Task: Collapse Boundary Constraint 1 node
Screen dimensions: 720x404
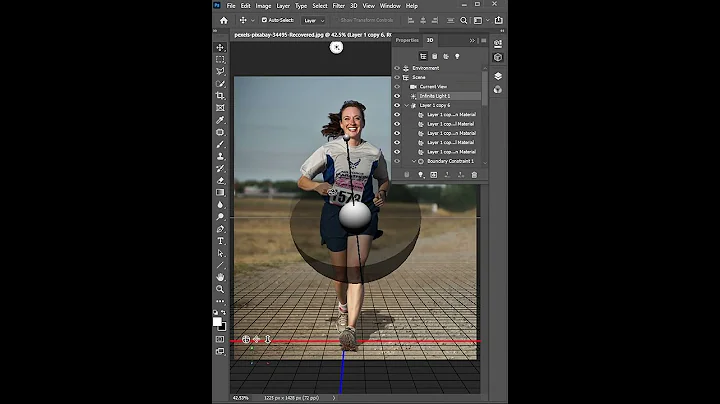Action: tap(414, 161)
